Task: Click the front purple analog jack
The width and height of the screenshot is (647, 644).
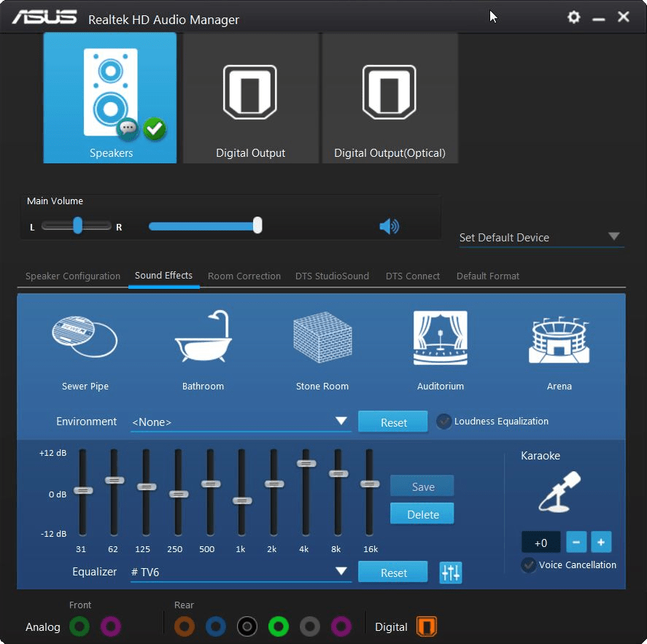Action: [111, 626]
